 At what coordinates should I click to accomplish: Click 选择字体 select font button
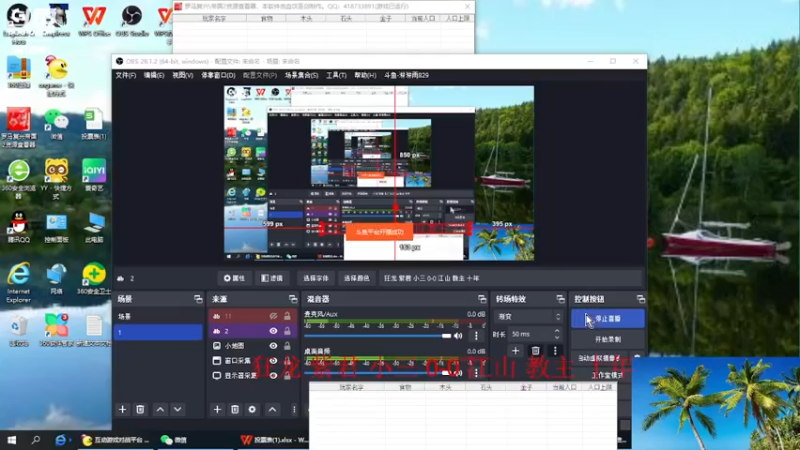pos(316,278)
